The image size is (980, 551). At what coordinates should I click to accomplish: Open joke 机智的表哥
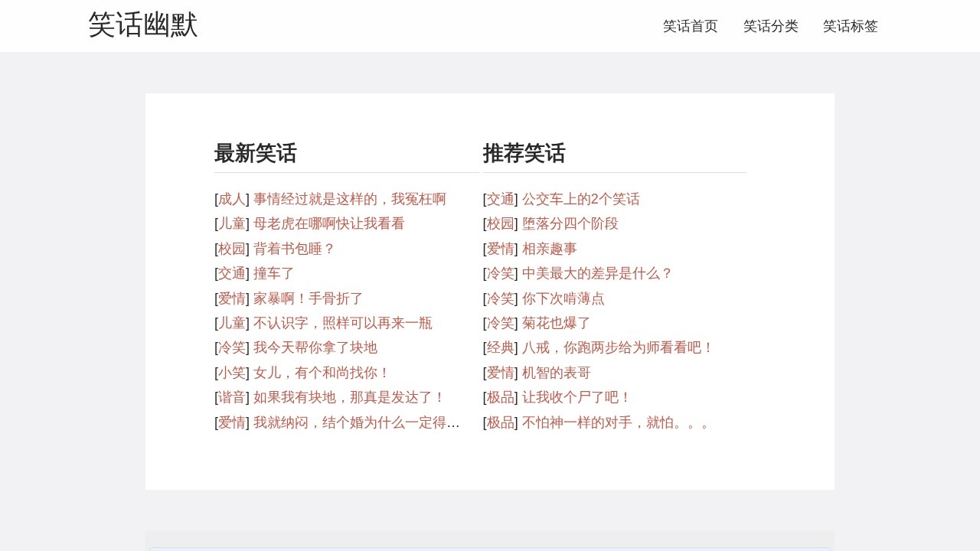coord(557,373)
